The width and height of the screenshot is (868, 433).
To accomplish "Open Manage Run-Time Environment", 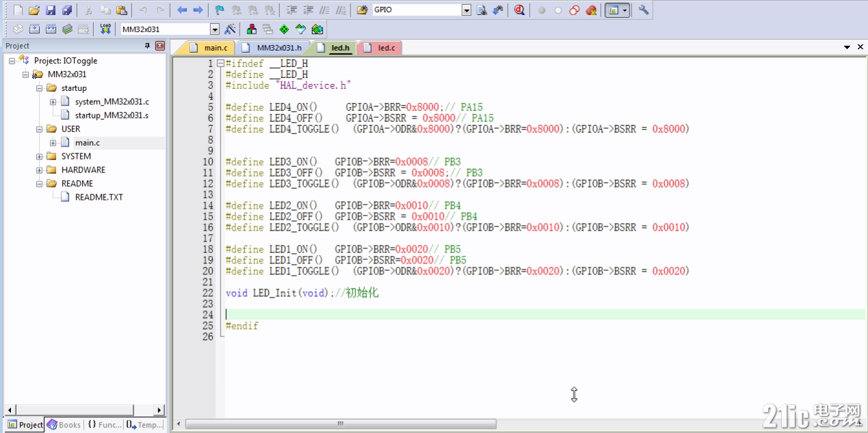I will pos(284,29).
